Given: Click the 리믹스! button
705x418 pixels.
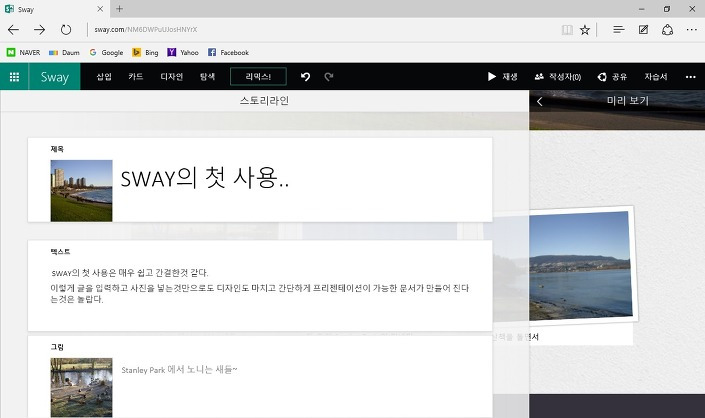Looking at the screenshot, I should pos(258,77).
